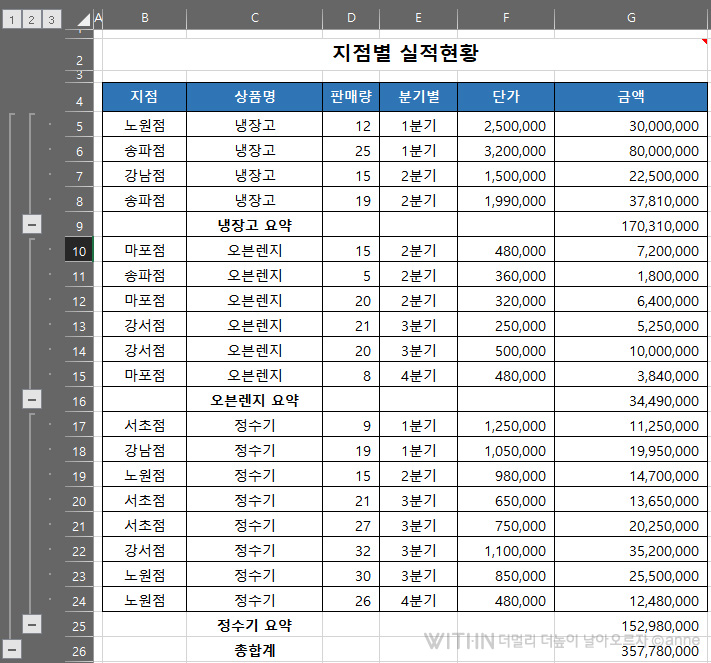Click the Select All corner triangle

(x=83, y=20)
